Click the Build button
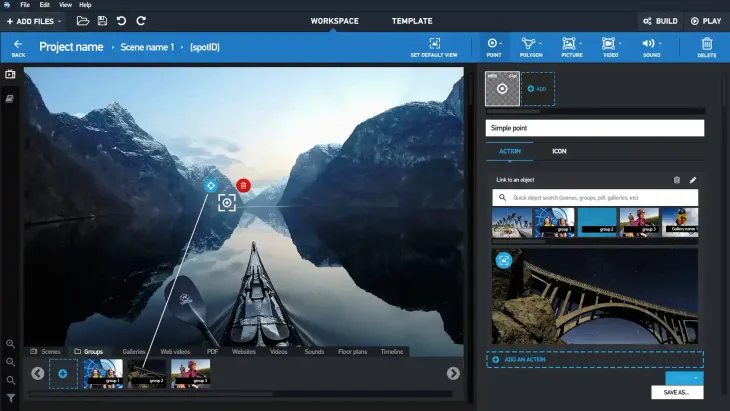Screen dimensions: 730x411 pyautogui.click(x=660, y=21)
